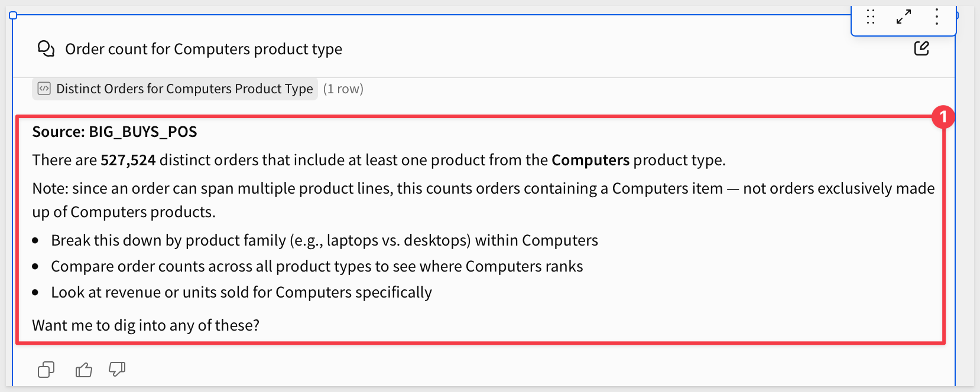This screenshot has height=392, width=980.
Task: Click the drag handle dots icon
Action: click(x=871, y=17)
